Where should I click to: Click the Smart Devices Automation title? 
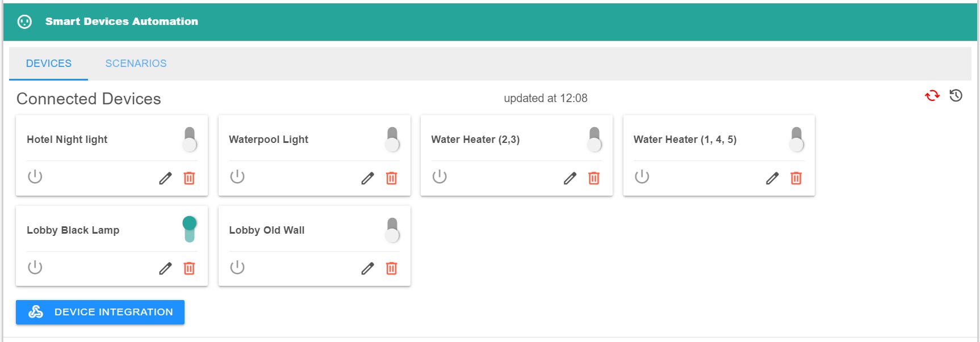(x=122, y=22)
